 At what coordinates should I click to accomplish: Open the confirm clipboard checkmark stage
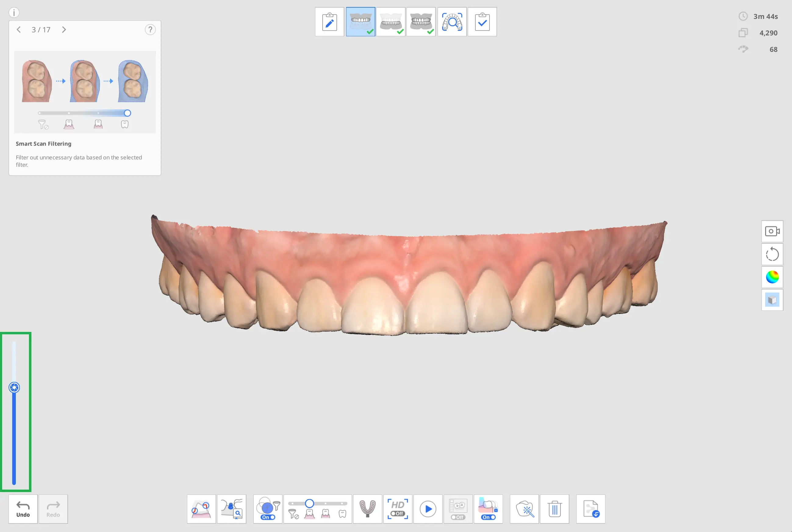pyautogui.click(x=482, y=22)
